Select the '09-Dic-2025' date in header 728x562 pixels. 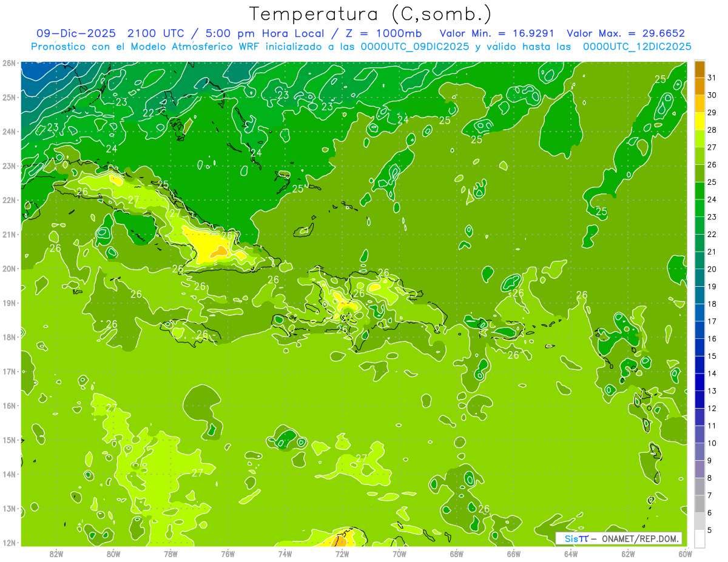[76, 33]
